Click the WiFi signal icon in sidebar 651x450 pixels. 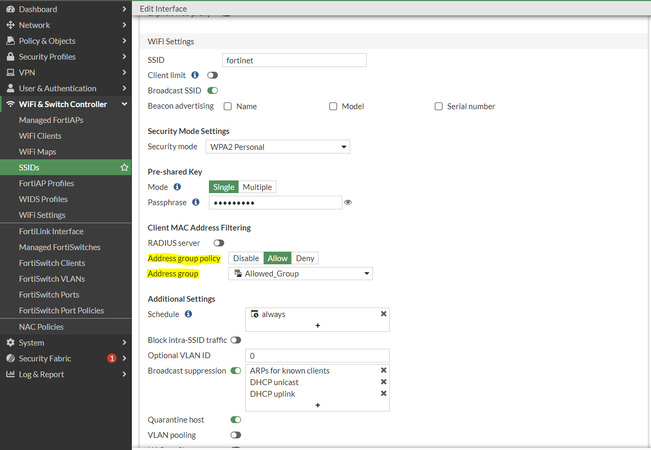[10, 104]
